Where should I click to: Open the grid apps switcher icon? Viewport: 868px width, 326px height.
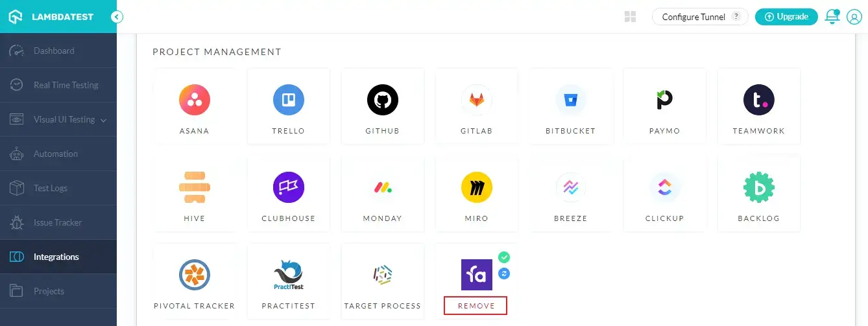point(630,17)
